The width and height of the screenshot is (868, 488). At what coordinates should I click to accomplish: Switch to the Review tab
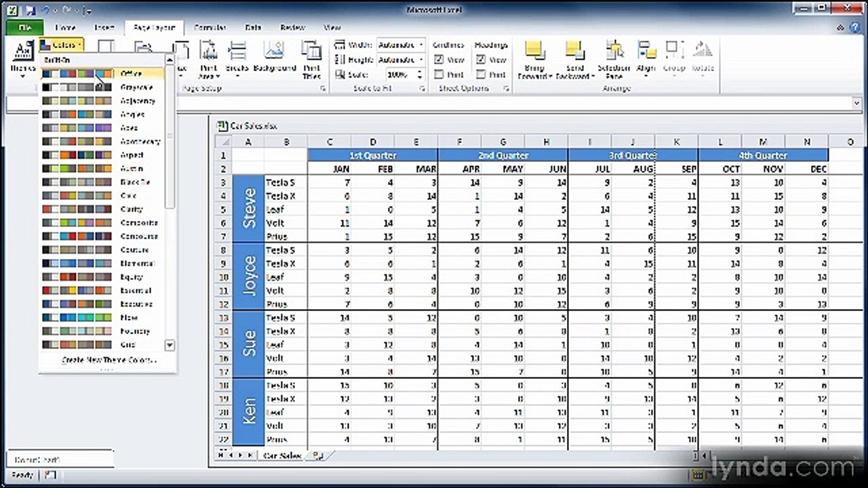[x=292, y=28]
